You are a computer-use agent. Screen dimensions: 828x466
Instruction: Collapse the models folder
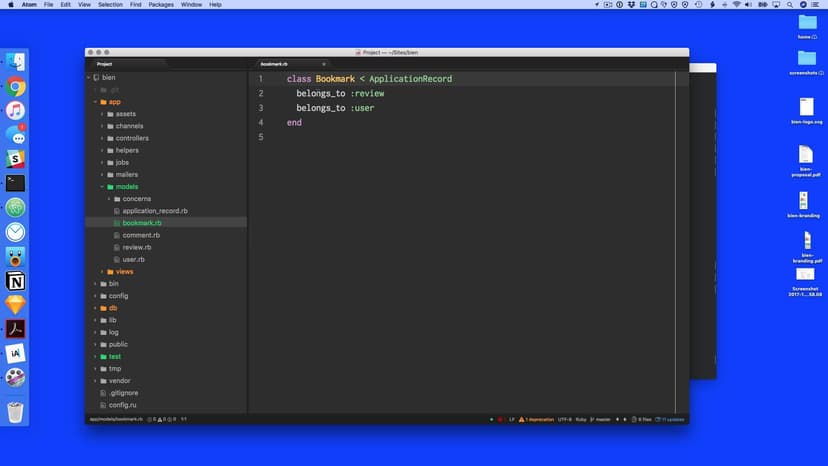126,187
